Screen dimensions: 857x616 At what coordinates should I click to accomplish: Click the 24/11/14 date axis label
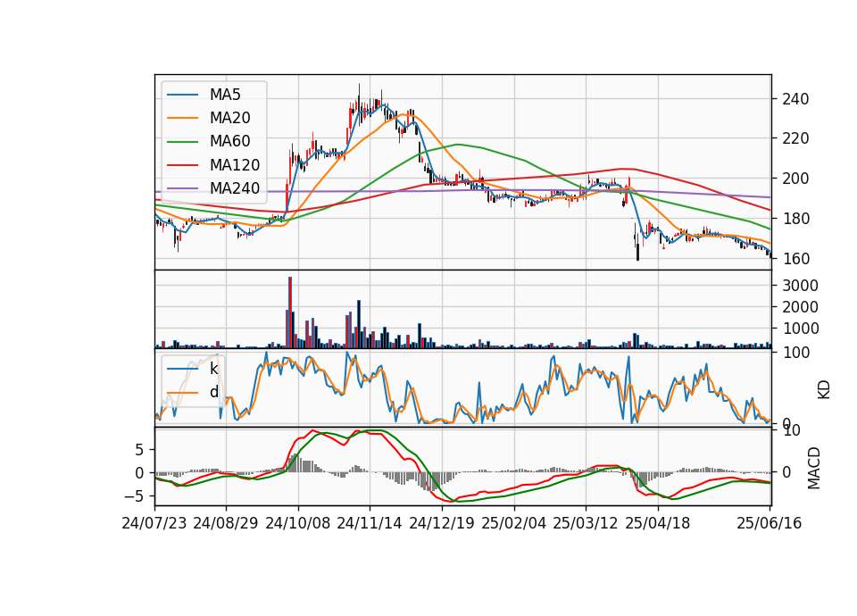pos(370,523)
